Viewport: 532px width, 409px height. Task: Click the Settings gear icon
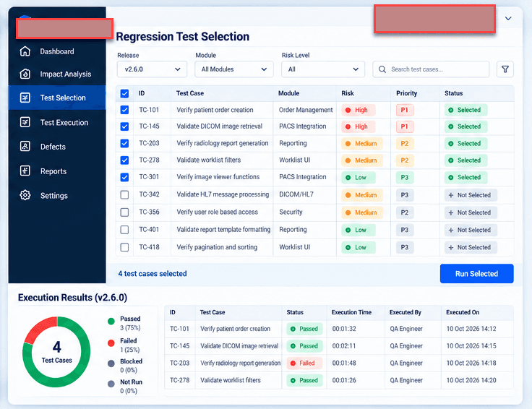25,195
